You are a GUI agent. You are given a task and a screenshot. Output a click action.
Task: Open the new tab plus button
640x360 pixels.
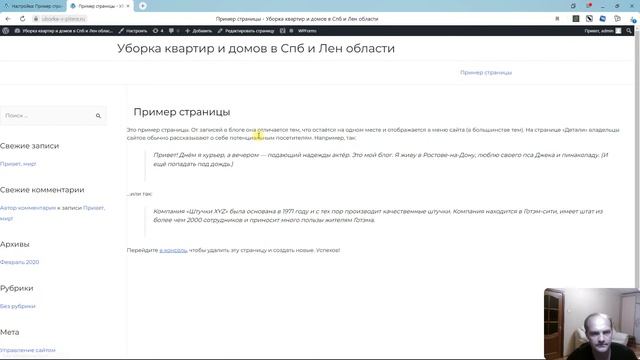click(142, 6)
